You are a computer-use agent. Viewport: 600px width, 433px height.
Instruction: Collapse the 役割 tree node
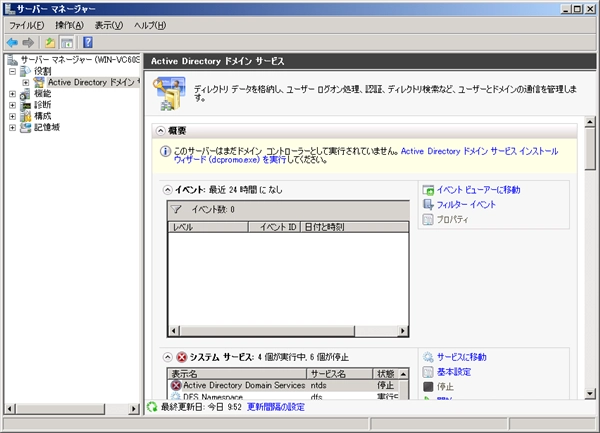click(12, 71)
